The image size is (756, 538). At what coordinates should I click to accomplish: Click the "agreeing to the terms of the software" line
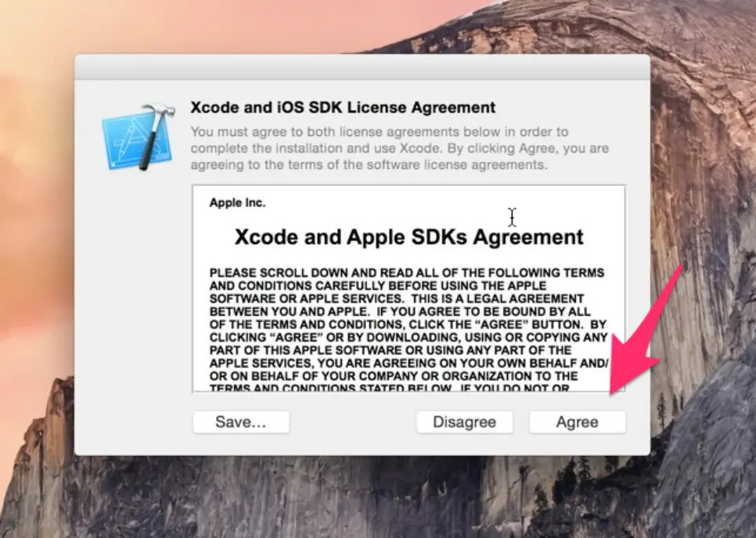pos(369,165)
